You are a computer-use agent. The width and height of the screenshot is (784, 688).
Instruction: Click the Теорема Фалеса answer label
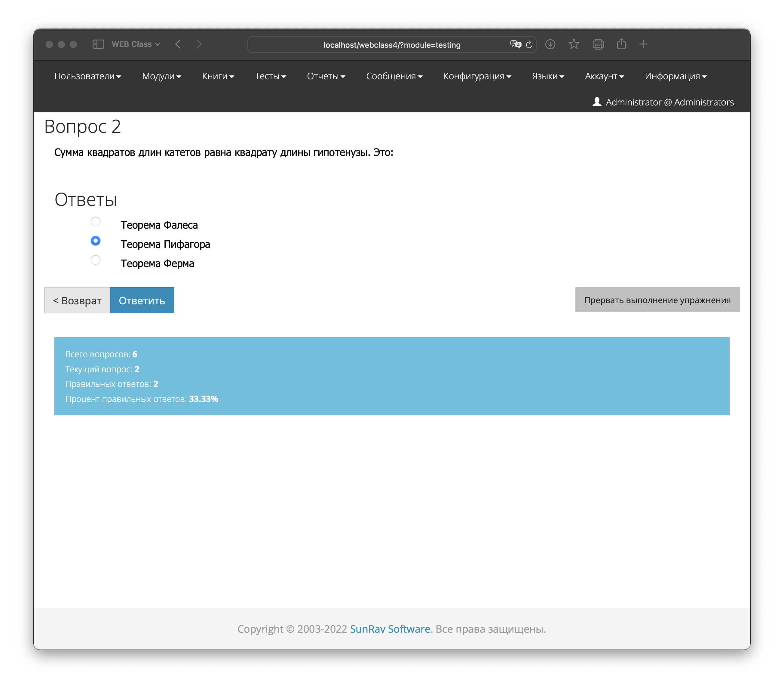[159, 225]
